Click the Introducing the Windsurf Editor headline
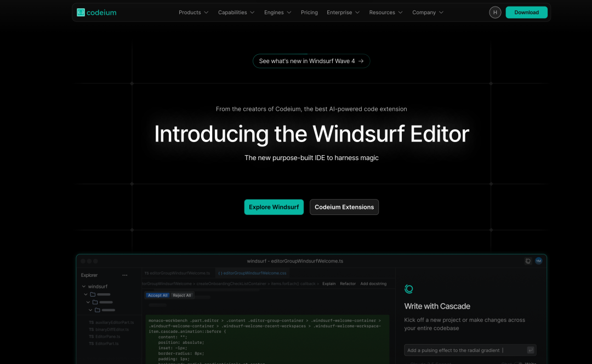This screenshot has width=592, height=364. [x=311, y=134]
